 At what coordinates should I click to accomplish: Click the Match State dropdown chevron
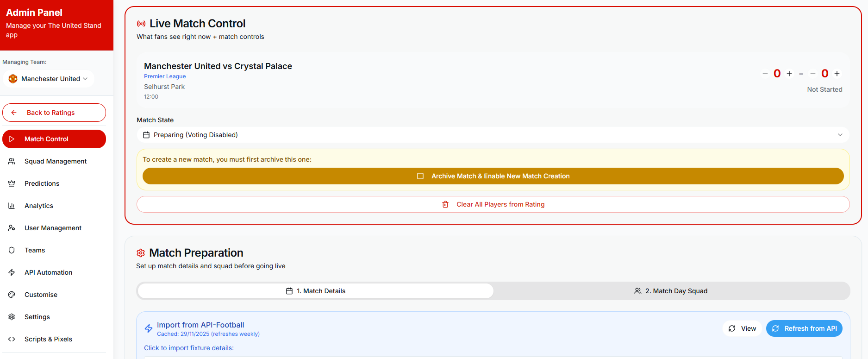[840, 135]
